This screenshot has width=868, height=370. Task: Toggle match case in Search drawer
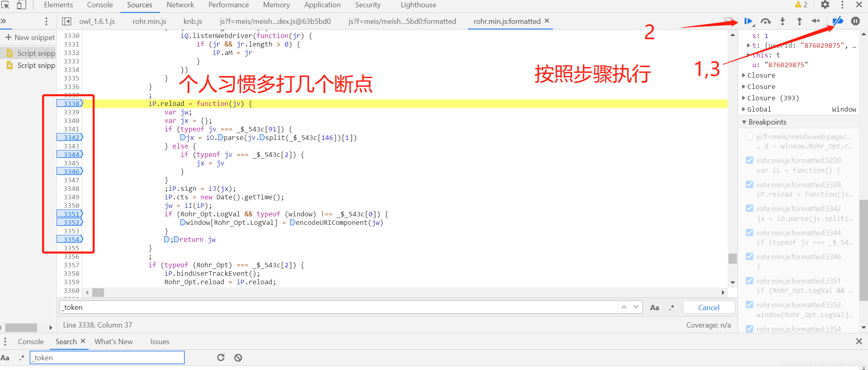pos(5,358)
